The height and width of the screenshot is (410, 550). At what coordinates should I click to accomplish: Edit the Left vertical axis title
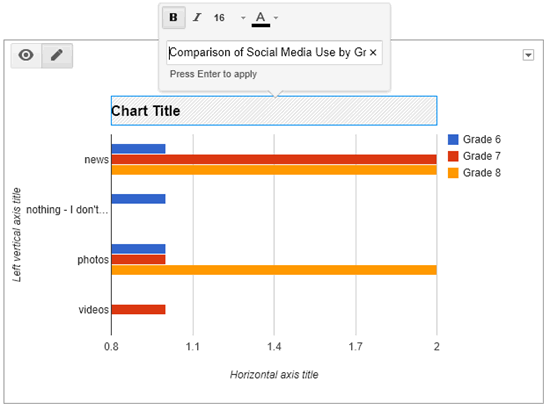[17, 235]
